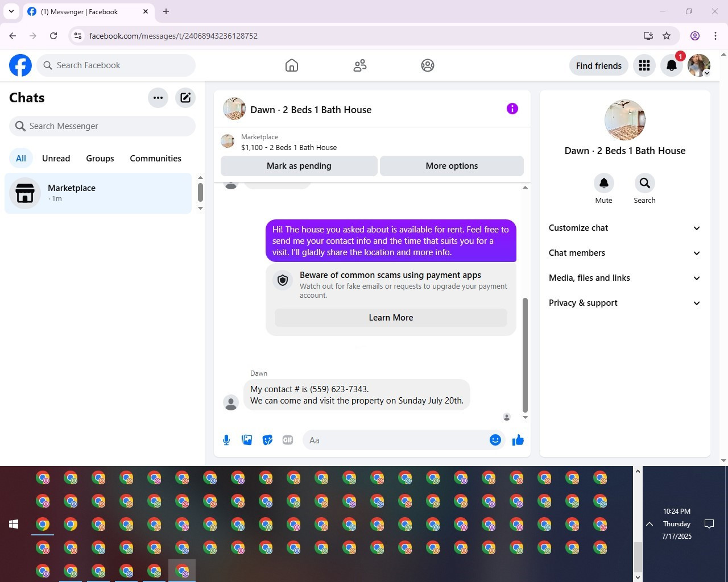Choose a GIF icon

(x=288, y=440)
